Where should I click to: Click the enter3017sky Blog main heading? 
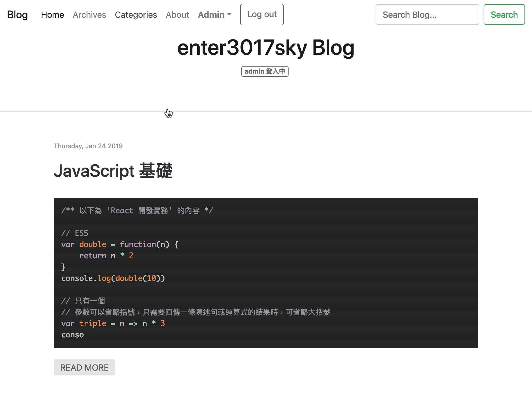(x=266, y=48)
